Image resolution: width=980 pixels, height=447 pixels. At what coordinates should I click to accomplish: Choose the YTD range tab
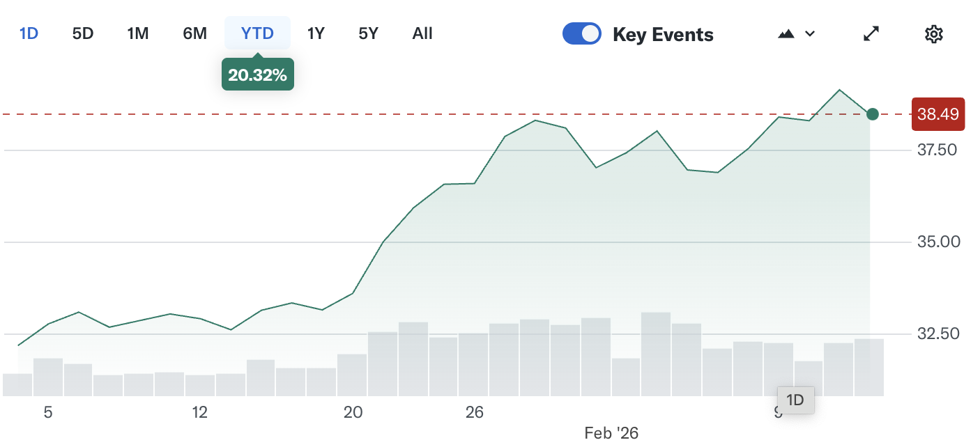coord(257,33)
